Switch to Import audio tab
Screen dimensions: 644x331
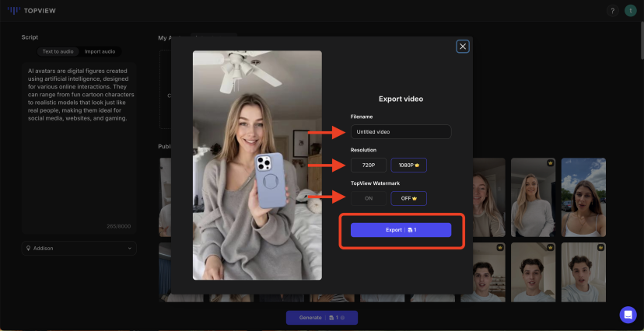(x=100, y=51)
